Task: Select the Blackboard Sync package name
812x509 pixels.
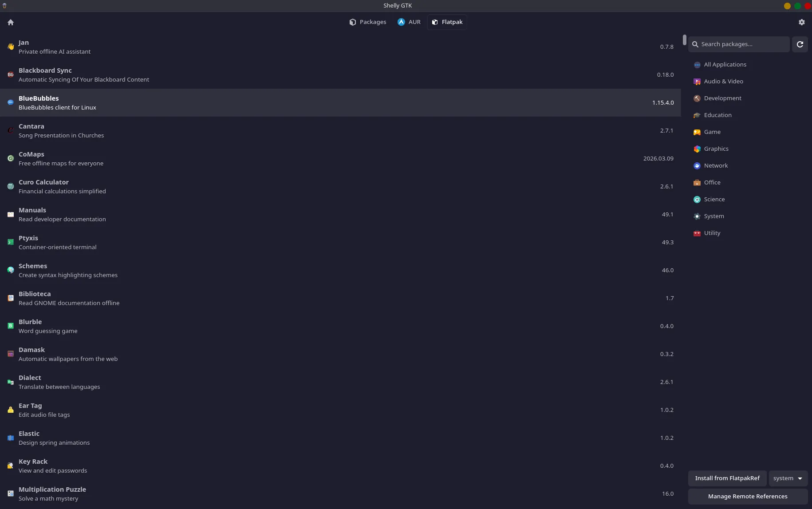Action: tap(45, 70)
